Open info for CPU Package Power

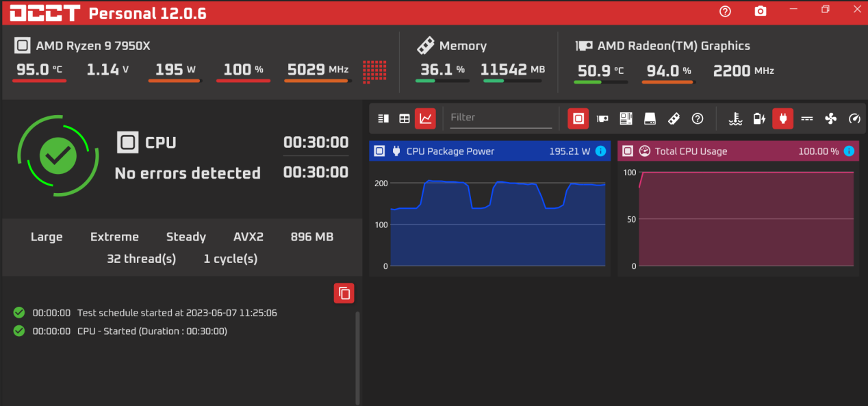[x=600, y=151]
